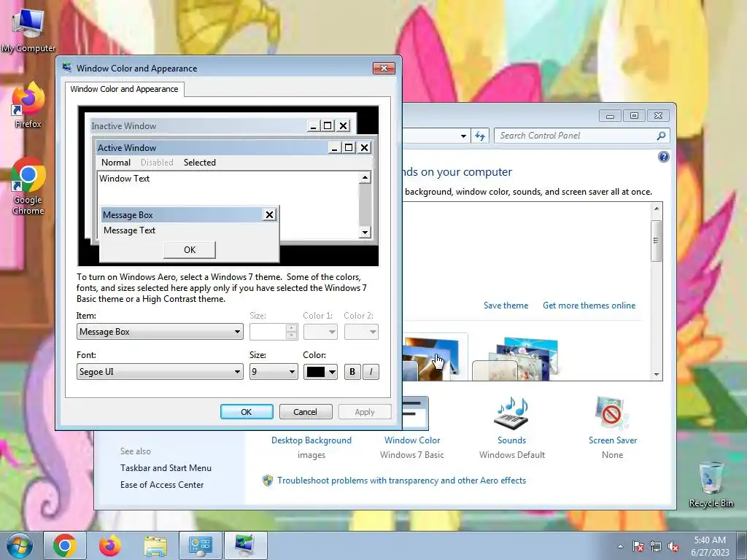
Task: Click themes list scrollbar down arrow
Action: click(657, 374)
